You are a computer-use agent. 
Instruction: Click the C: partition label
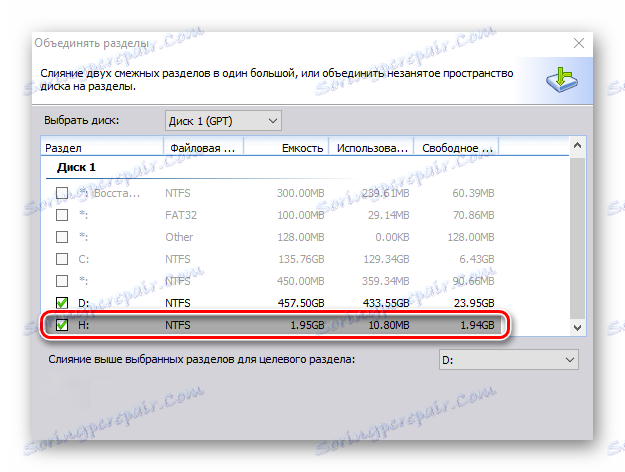coord(83,260)
